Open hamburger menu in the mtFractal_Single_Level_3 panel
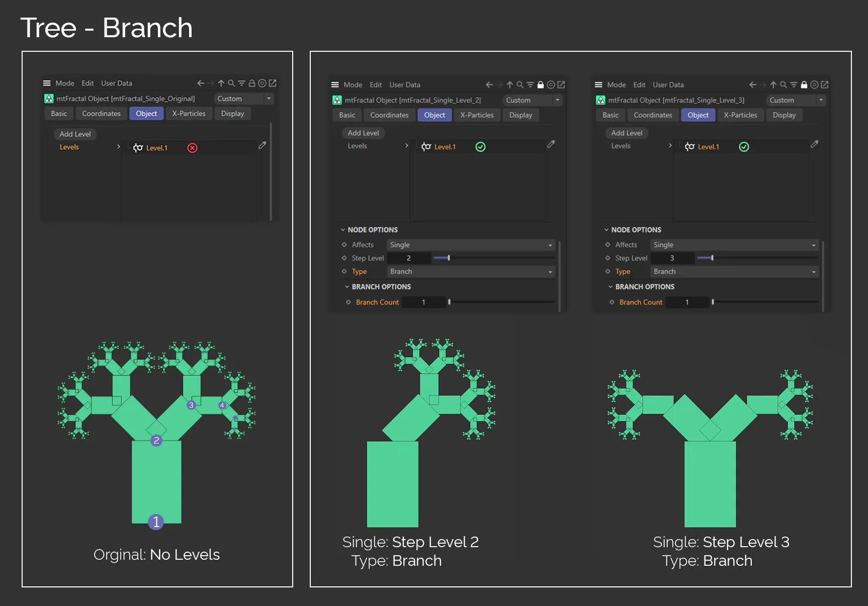 point(598,85)
